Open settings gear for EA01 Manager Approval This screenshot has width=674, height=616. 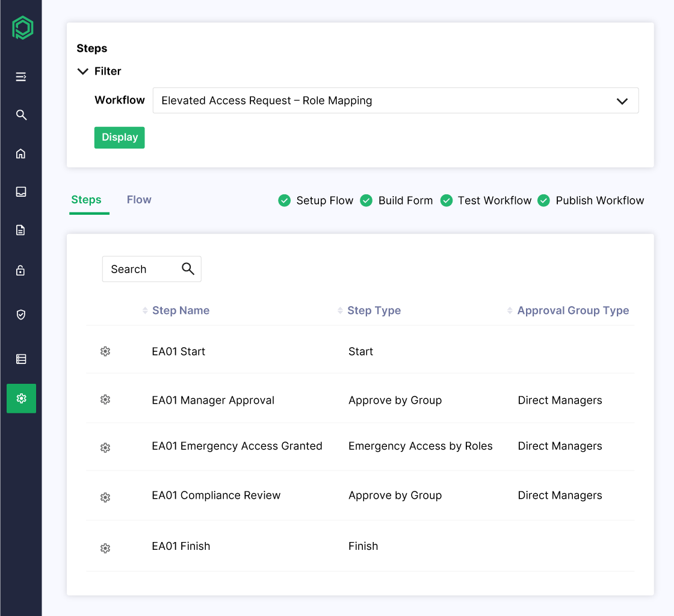click(105, 399)
